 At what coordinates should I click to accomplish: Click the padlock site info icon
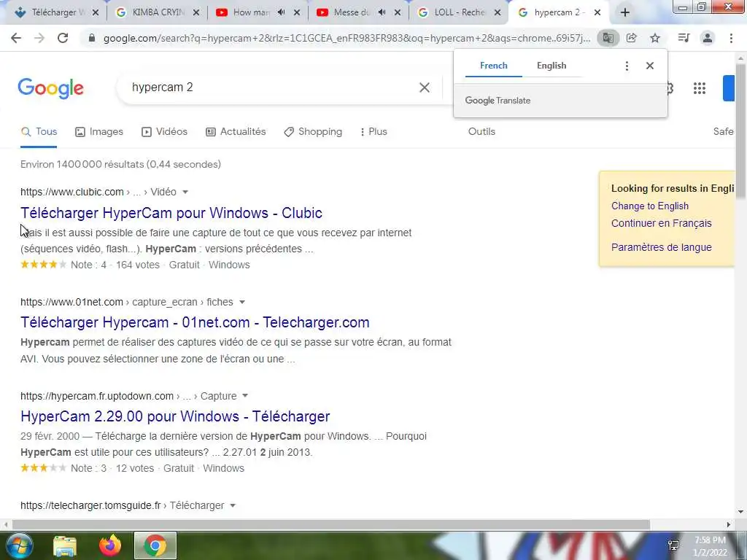coord(92,38)
